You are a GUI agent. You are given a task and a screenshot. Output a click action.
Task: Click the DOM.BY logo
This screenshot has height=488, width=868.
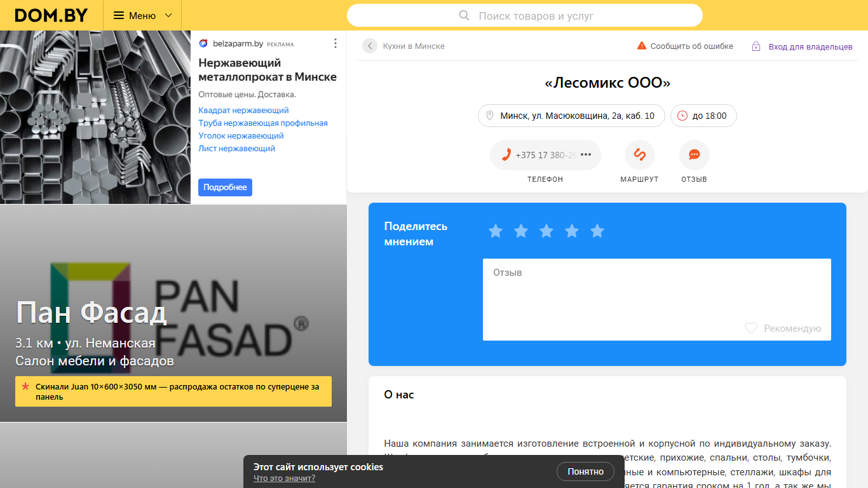coord(51,15)
